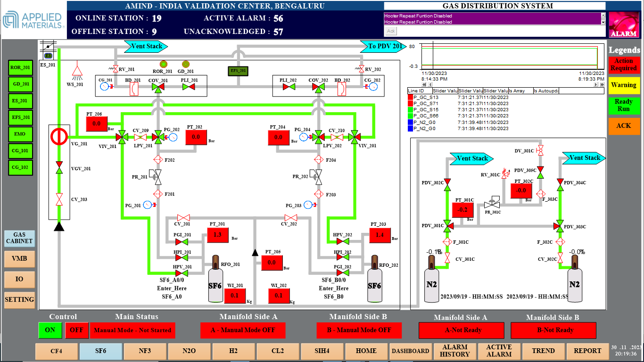Click the PR_201 pressure regulator symbol
Viewport: 644px width, 362px height.
(156, 177)
